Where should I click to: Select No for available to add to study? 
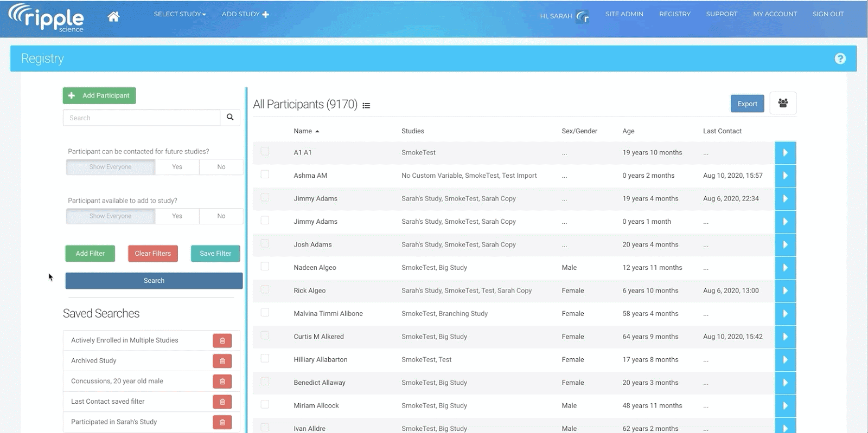(221, 216)
